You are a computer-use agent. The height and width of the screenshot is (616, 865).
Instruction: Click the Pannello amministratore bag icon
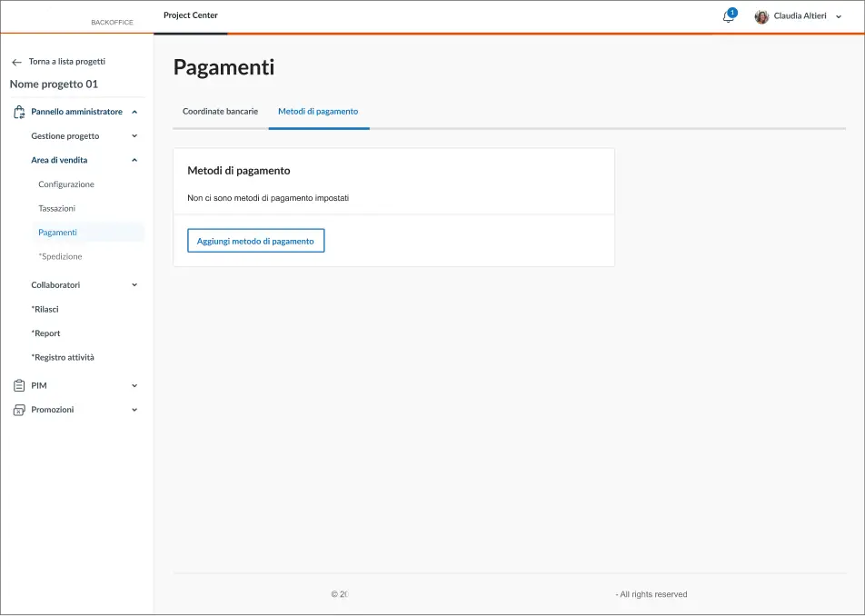[x=19, y=112]
